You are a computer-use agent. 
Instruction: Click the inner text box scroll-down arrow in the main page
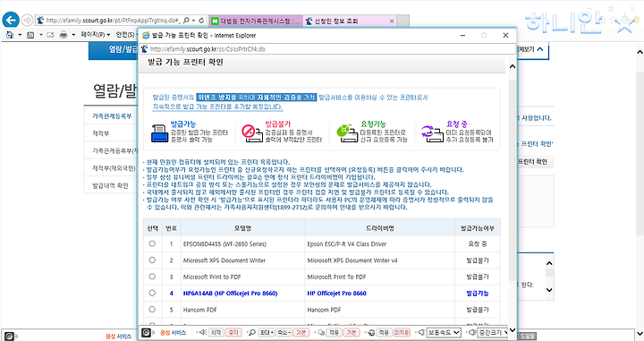point(549,290)
